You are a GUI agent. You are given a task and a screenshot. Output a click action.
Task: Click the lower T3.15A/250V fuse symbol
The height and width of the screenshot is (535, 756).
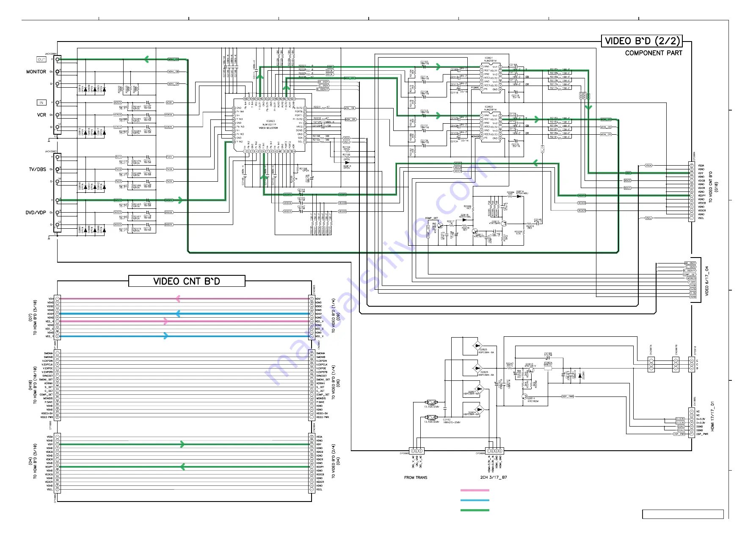pos(432,417)
